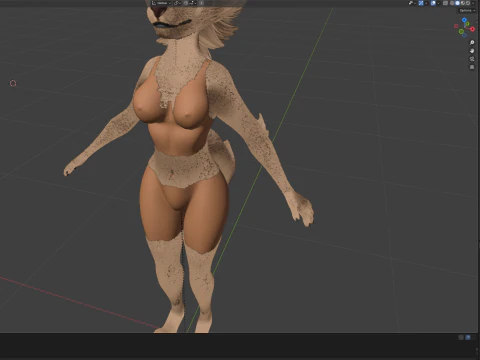Switch to wireframe viewport shading
Image resolution: width=480 pixels, height=360 pixels.
point(452,3)
